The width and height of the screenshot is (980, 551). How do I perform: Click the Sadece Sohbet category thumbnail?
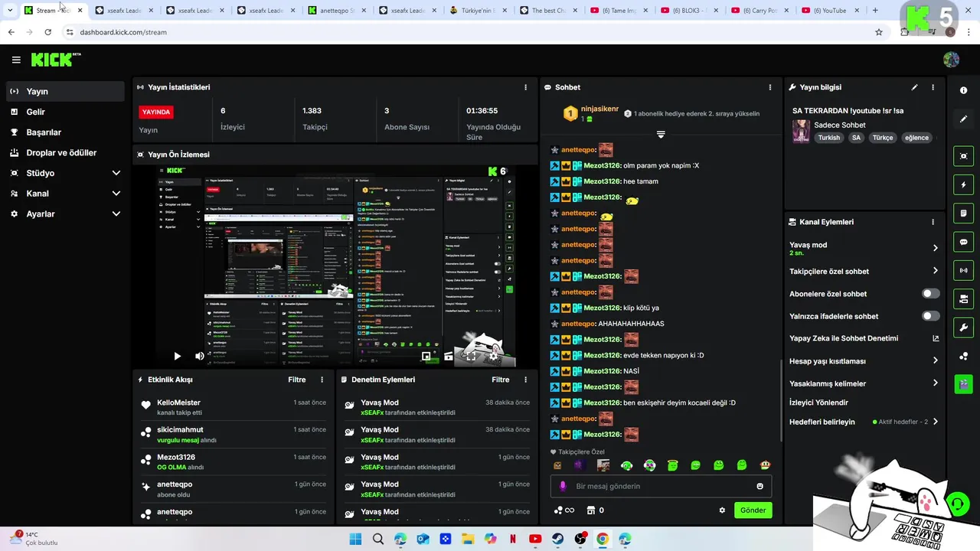[801, 131]
